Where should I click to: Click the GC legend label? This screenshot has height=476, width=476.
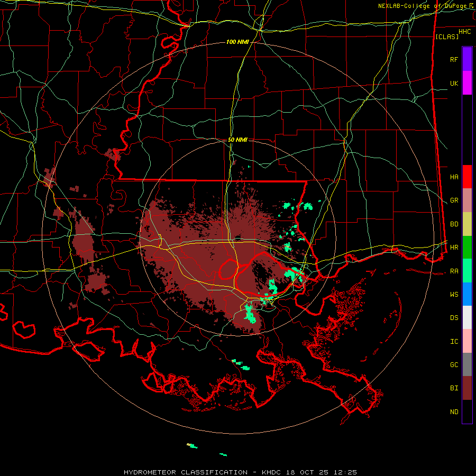454,365
